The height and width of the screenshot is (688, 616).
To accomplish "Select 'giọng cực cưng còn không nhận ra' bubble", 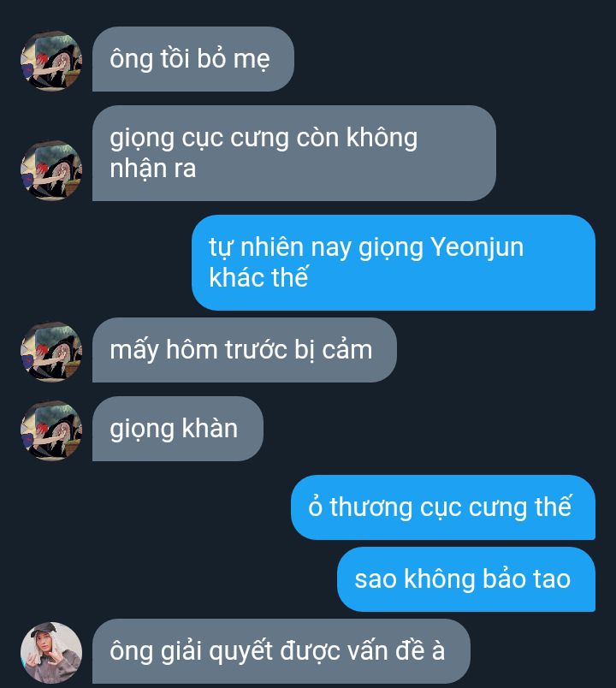I will (x=294, y=153).
